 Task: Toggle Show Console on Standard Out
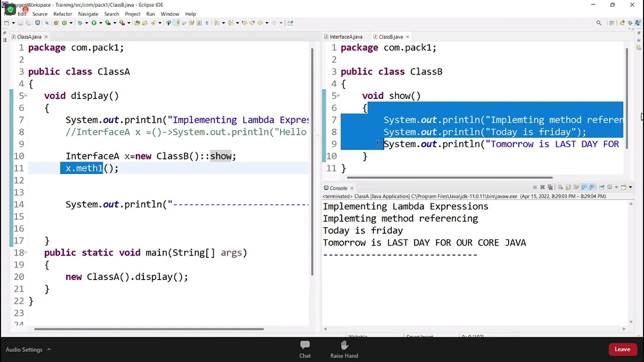point(584,187)
